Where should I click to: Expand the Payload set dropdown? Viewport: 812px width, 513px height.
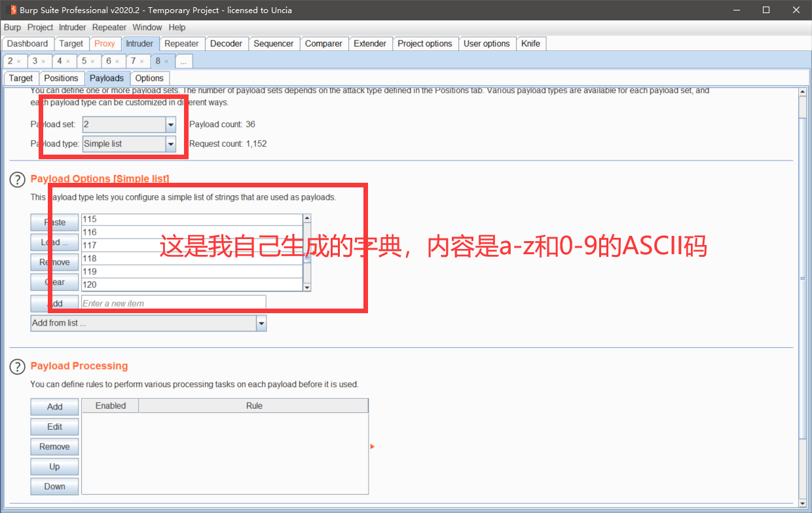[x=170, y=124]
